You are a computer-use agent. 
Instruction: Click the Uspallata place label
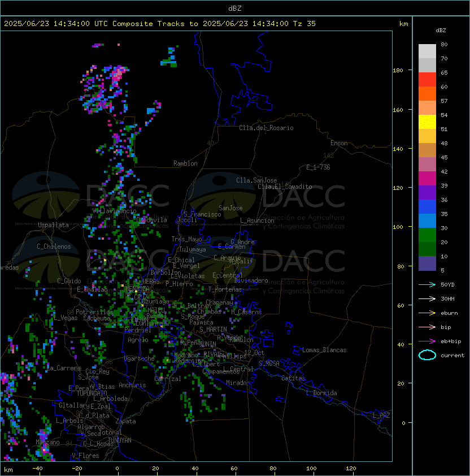53,225
